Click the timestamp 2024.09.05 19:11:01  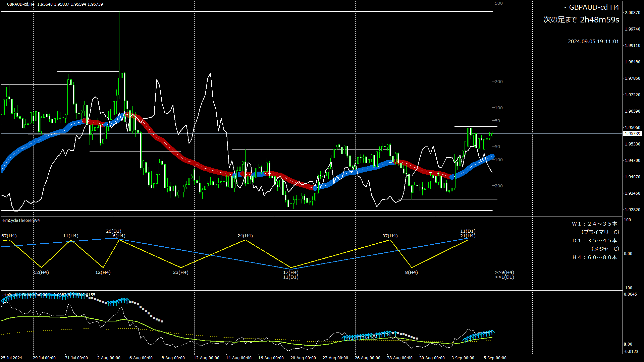[593, 42]
